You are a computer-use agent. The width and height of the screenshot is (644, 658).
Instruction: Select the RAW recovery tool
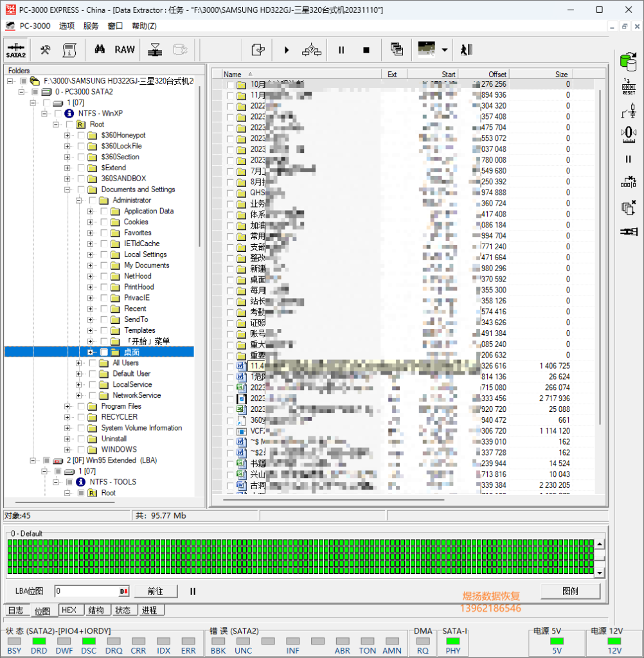point(125,49)
